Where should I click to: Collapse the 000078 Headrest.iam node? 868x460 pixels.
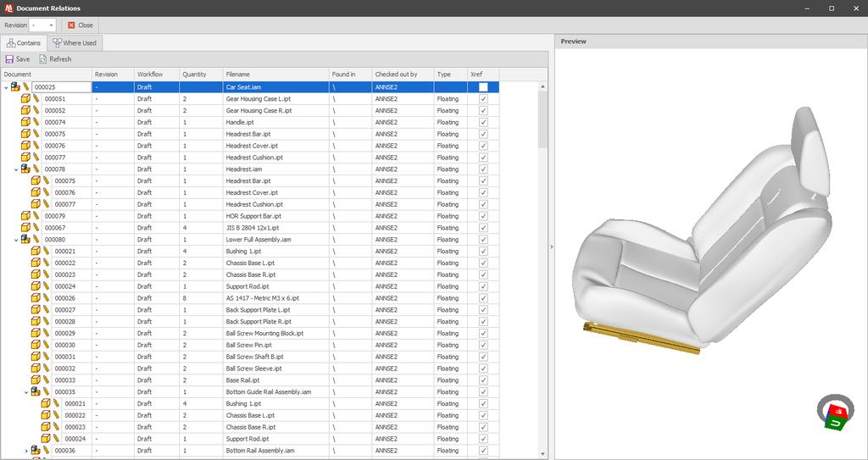[x=16, y=169]
